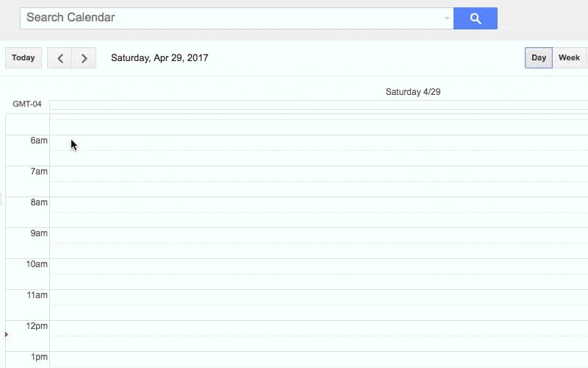
Task: Go to the previous day arrow
Action: click(60, 58)
